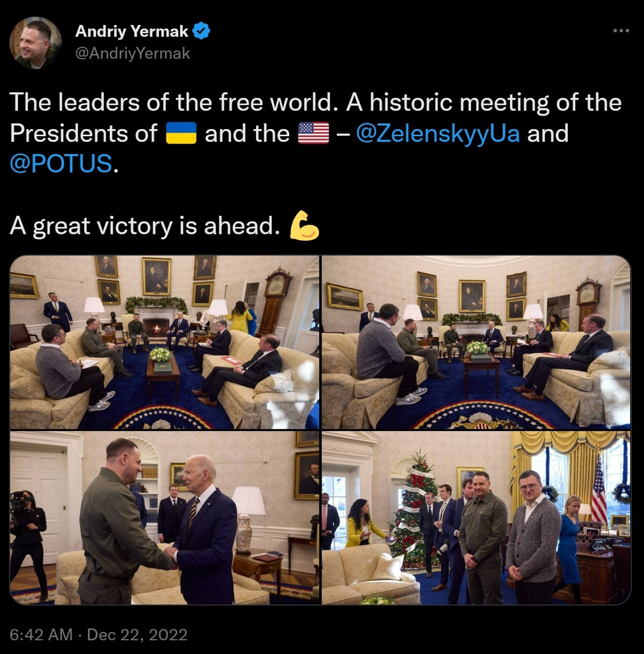The height and width of the screenshot is (654, 644).
Task: Click the United States flag emoji
Action: (x=313, y=133)
